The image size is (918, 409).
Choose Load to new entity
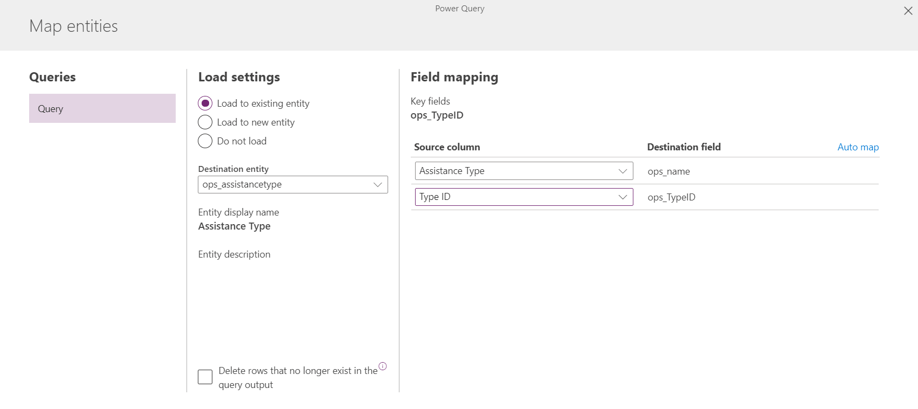click(205, 122)
